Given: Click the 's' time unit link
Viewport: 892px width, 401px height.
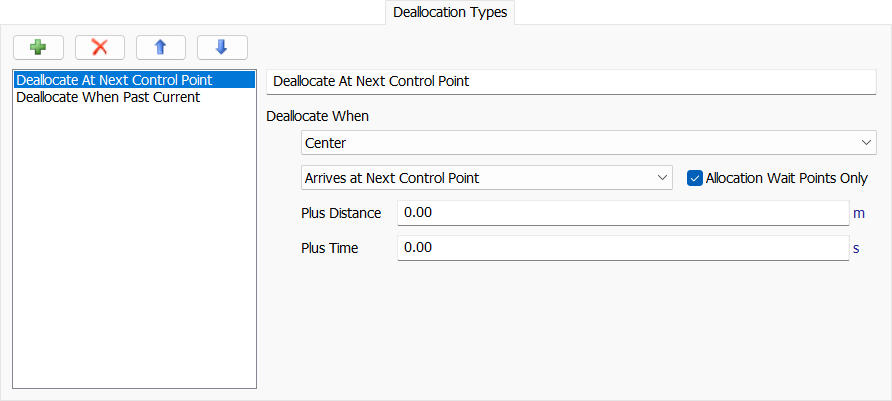Looking at the screenshot, I should click(x=857, y=248).
